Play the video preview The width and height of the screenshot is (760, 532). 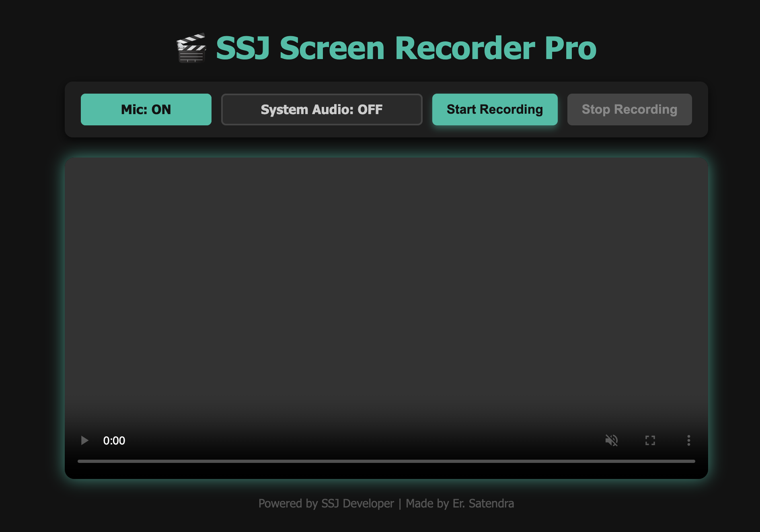coord(84,440)
